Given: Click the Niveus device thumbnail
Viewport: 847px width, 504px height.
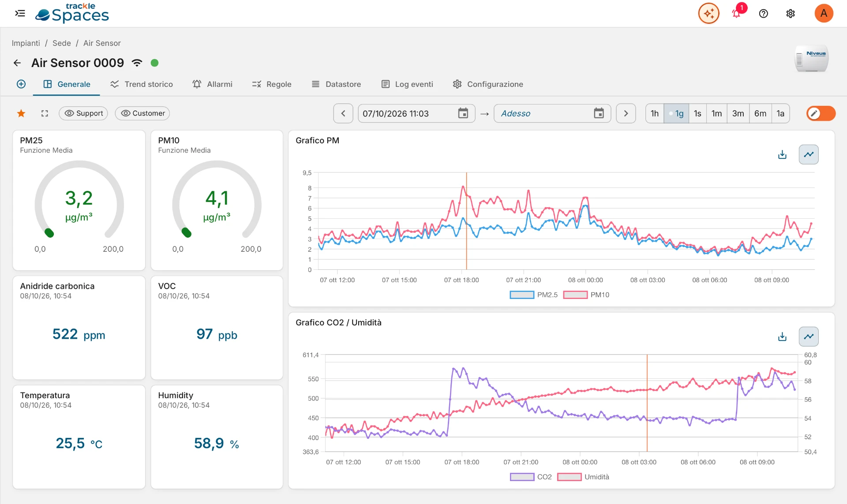Looking at the screenshot, I should (812, 59).
